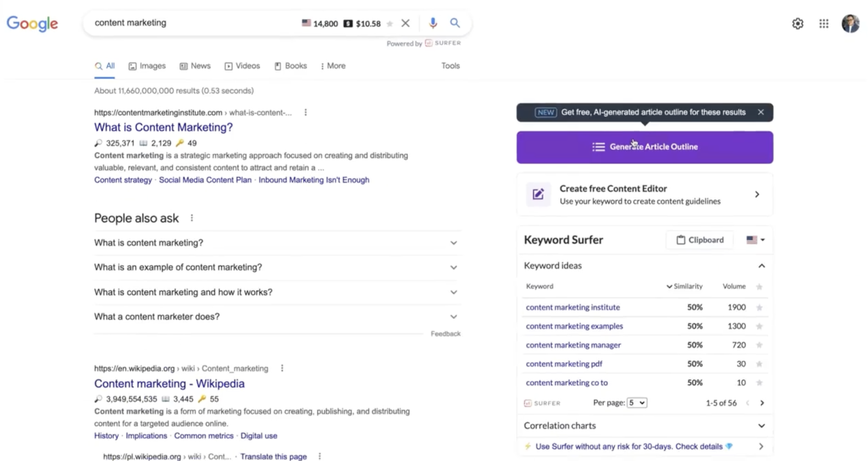
Task: Click Feedback under People also ask
Action: [x=445, y=334]
